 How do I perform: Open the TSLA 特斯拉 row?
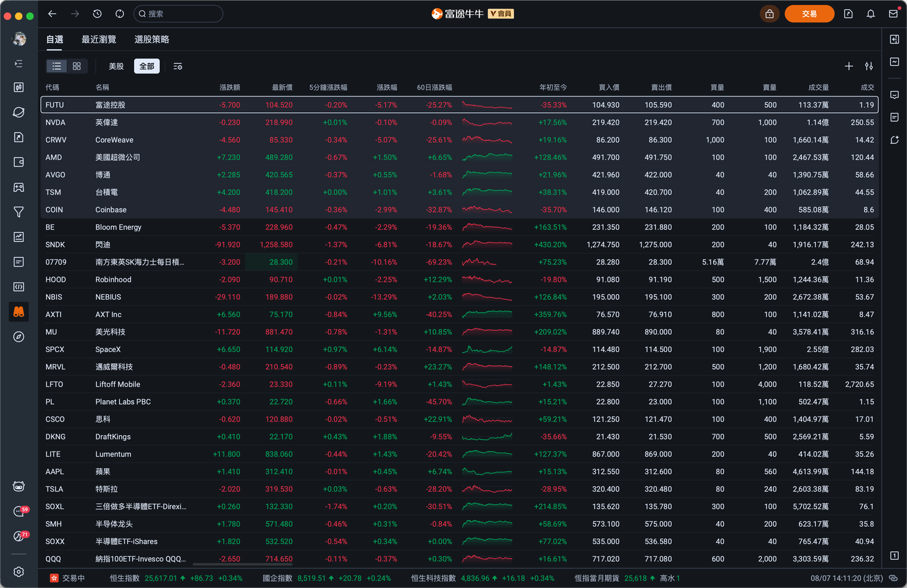[459, 489]
